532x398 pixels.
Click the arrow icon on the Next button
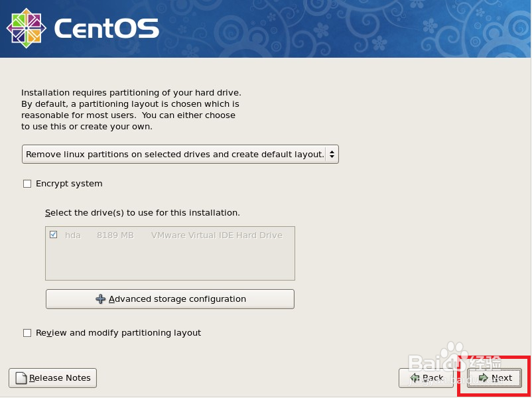(x=483, y=377)
